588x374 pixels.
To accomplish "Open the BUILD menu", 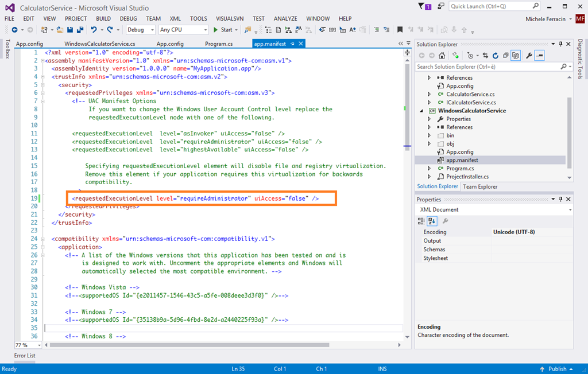I will click(103, 18).
